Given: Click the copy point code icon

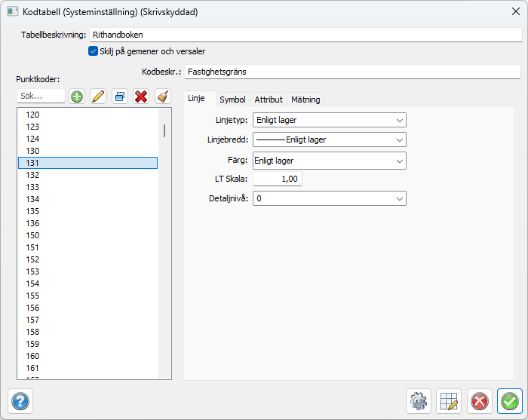Looking at the screenshot, I should pyautogui.click(x=119, y=97).
